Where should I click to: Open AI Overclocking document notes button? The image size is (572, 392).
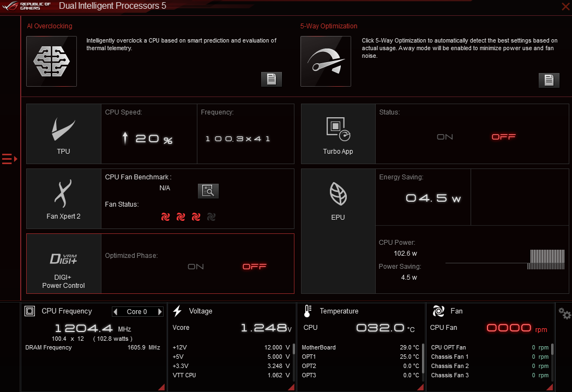click(272, 79)
